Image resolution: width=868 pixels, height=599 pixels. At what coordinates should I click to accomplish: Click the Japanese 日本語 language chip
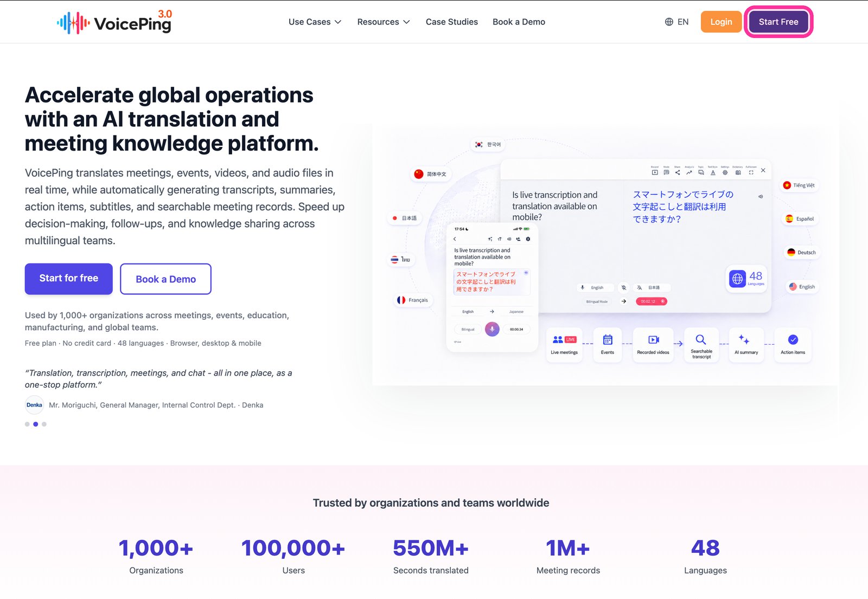click(x=404, y=218)
